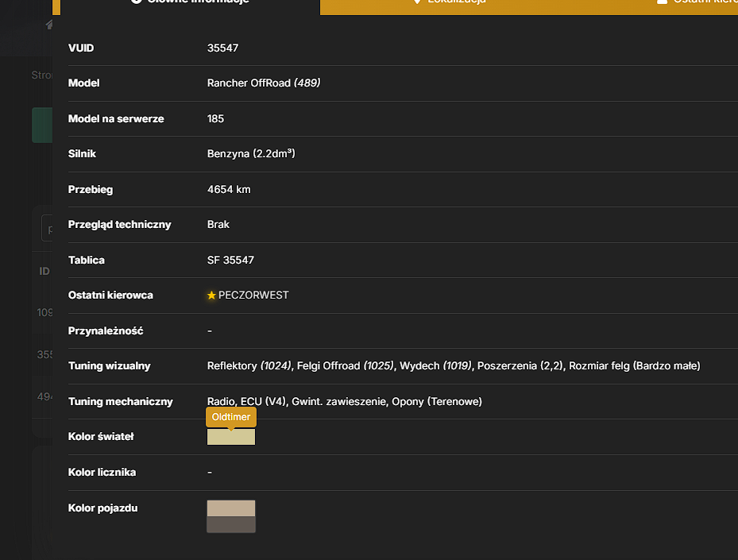Screen dimensions: 738x560
Task: Click the Felgi Offroad (1025) tuning entry
Action: pos(345,365)
